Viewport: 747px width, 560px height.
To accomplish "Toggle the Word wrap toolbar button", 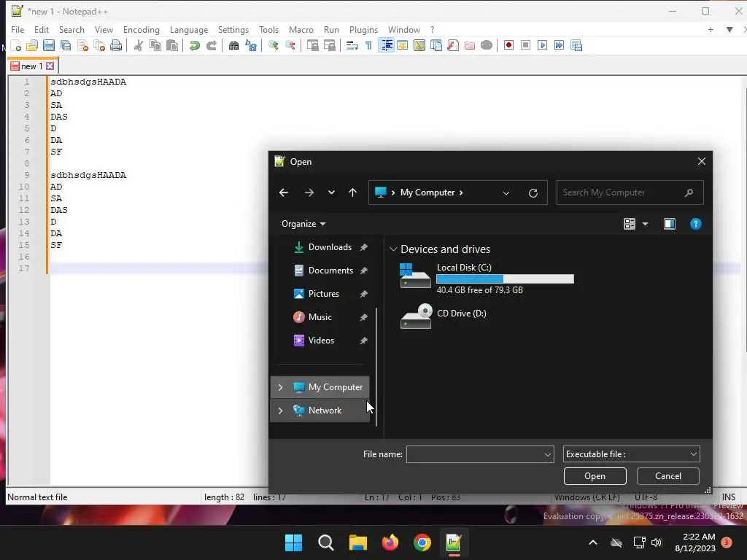I will click(352, 46).
